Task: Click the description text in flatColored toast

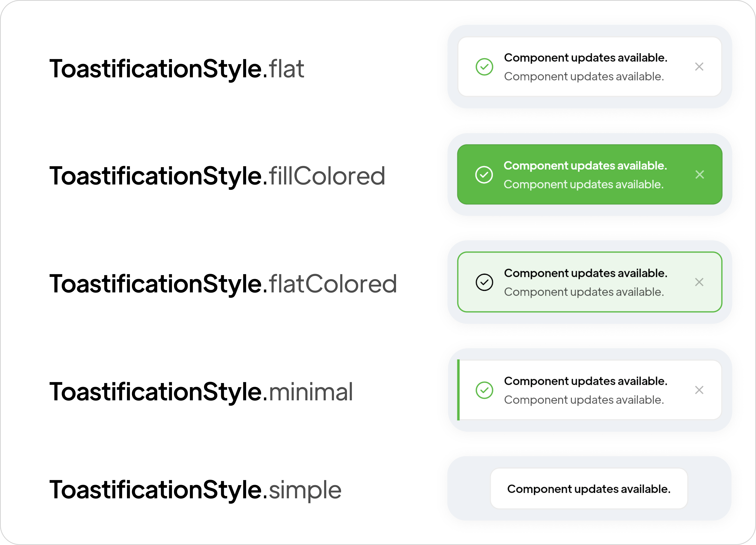Action: [x=584, y=292]
